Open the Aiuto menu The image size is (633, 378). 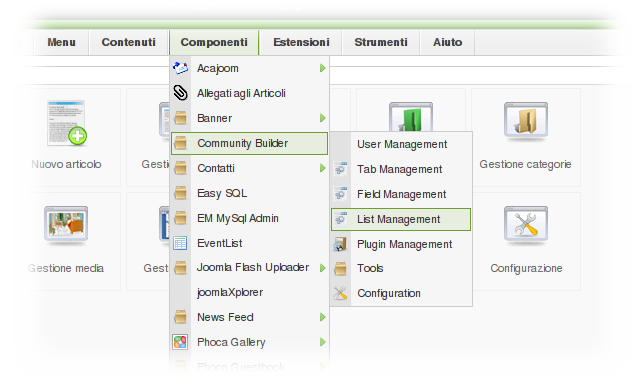[447, 42]
